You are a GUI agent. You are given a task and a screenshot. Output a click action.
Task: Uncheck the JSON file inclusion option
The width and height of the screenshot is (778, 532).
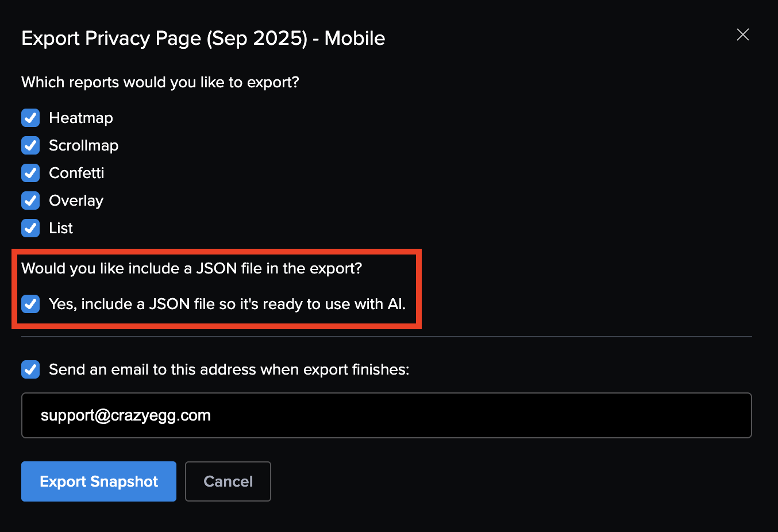coord(30,304)
